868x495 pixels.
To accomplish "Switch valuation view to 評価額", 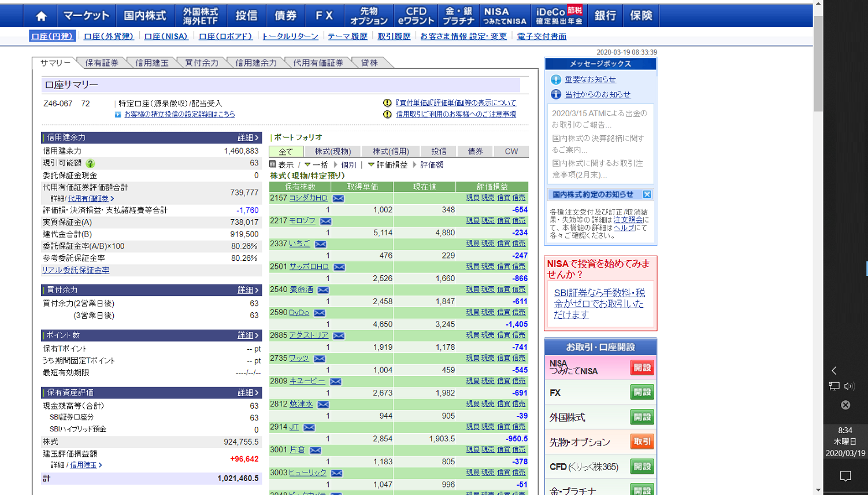I will (432, 165).
